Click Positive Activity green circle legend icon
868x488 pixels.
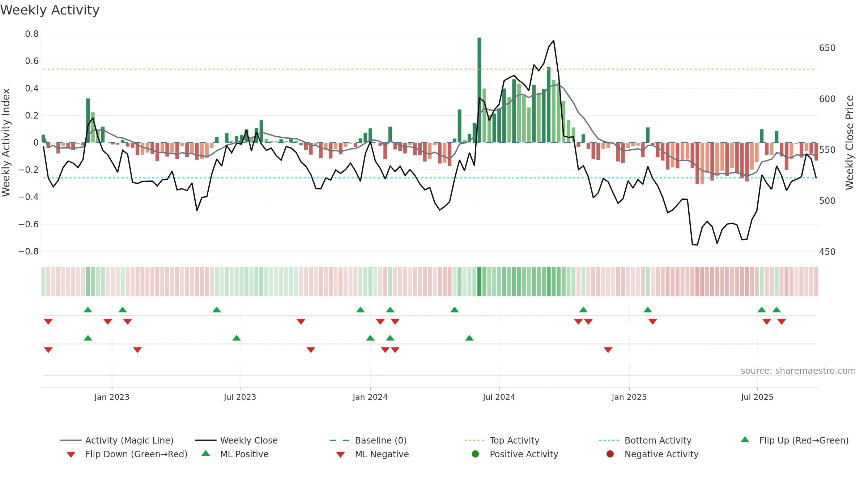(475, 454)
